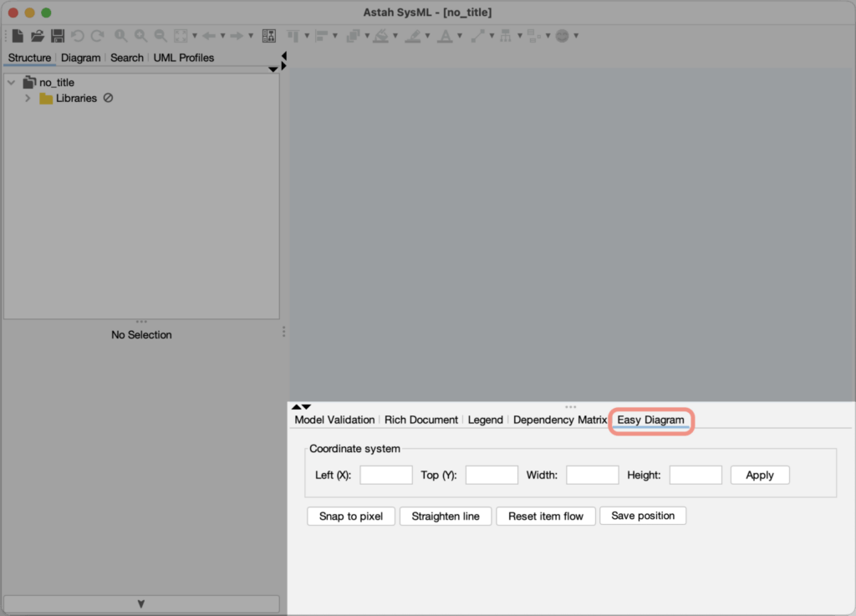
Task: Click inside the Left (X) input field
Action: pyautogui.click(x=385, y=474)
